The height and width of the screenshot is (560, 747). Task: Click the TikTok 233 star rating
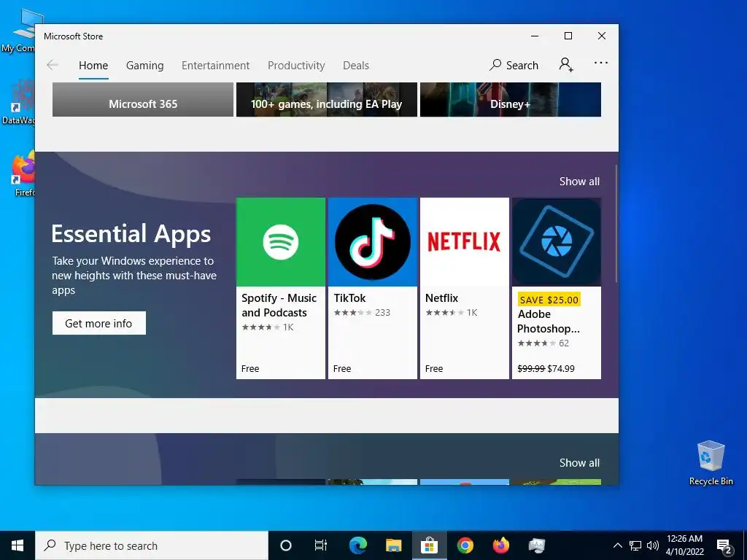(362, 312)
